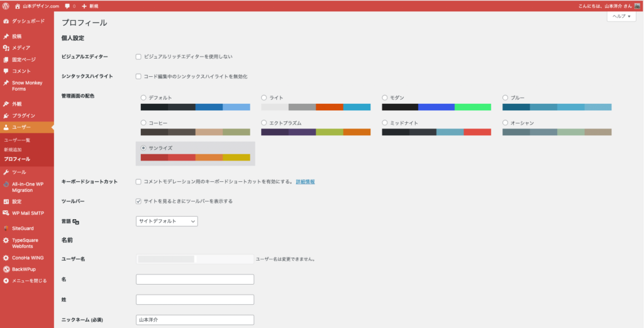644x328 pixels.
Task: Click the TypeSquare Webfonts gear icon
Action: click(x=6, y=240)
